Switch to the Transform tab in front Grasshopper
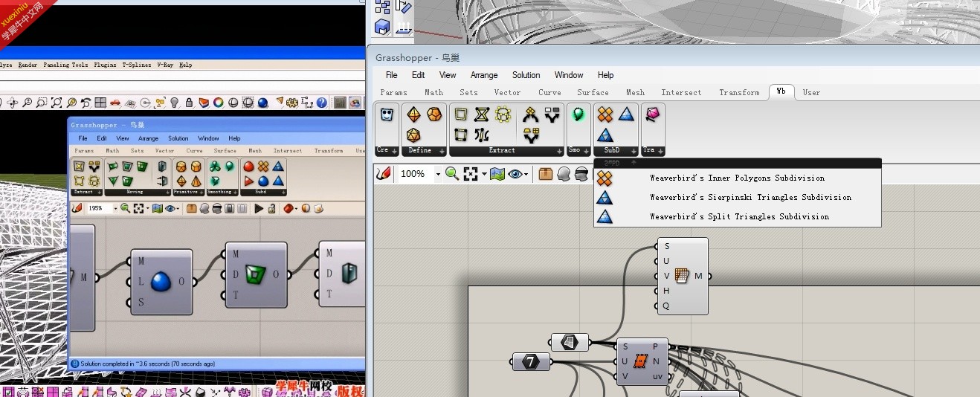This screenshot has width=980, height=397. 739,93
